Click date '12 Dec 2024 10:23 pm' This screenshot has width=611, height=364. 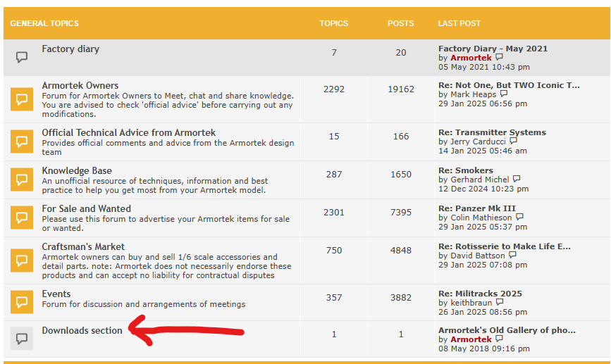tap(483, 189)
